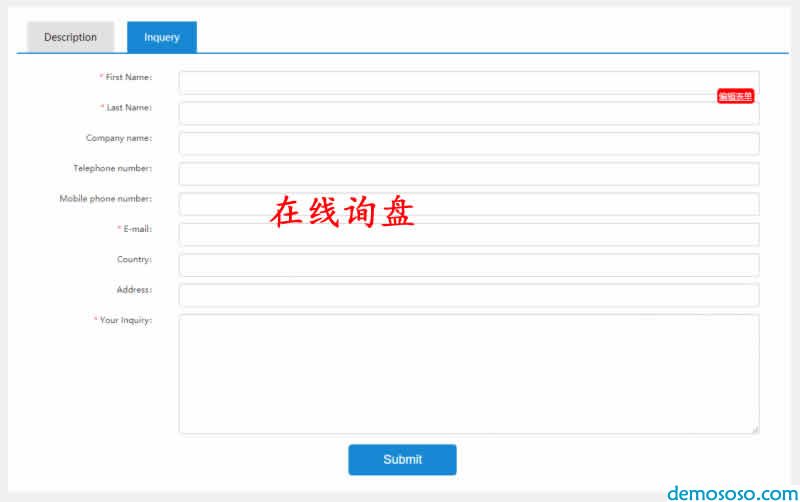Click the Company name label
The image size is (800, 502).
click(119, 138)
